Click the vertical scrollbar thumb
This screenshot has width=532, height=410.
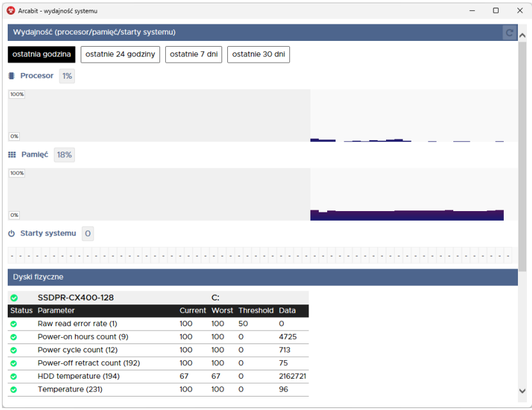point(522,156)
